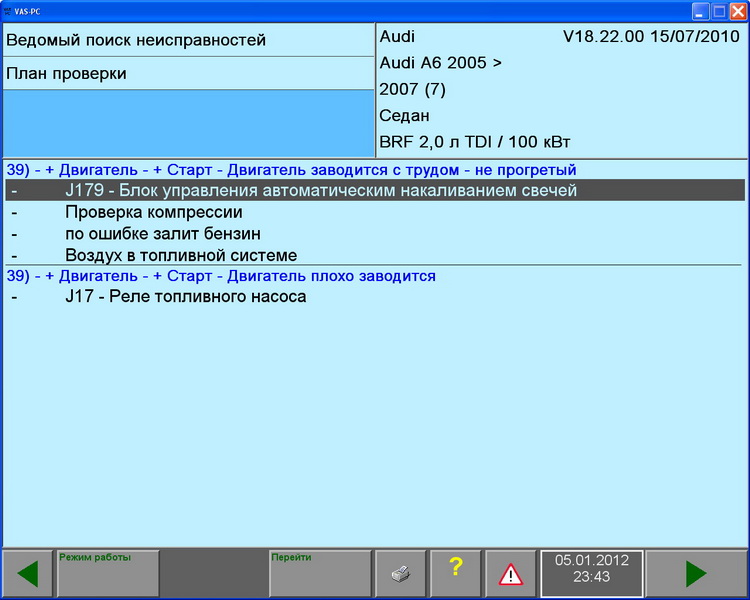Click Ведомый поиск неисправностей title
This screenshot has height=600, width=750.
(x=136, y=41)
